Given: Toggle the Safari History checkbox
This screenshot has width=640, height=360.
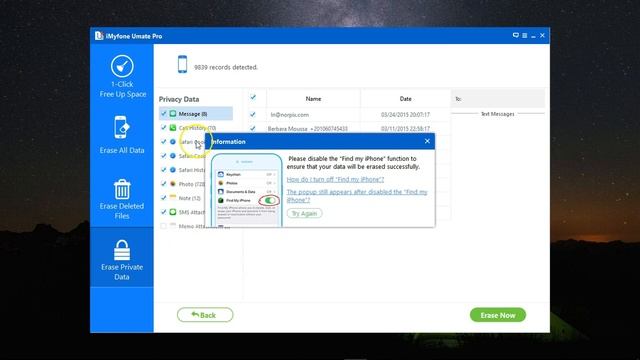Looking at the screenshot, I should pyautogui.click(x=163, y=170).
